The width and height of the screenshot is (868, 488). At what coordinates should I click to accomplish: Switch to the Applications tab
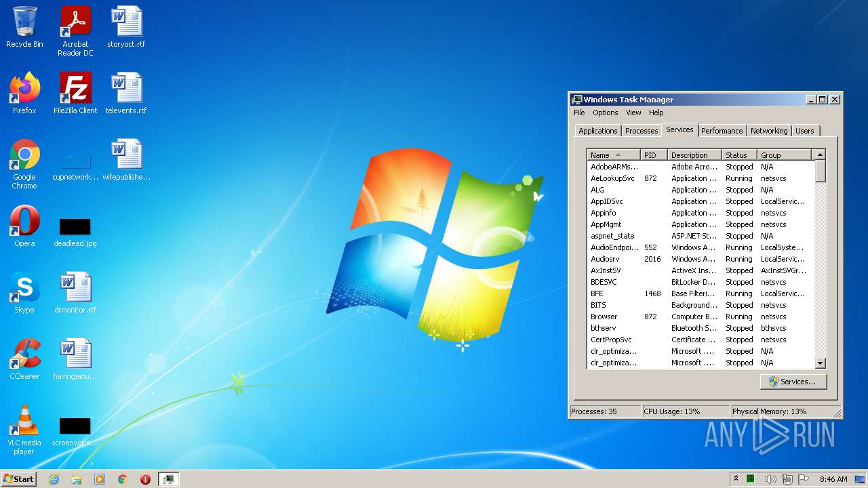(x=598, y=131)
